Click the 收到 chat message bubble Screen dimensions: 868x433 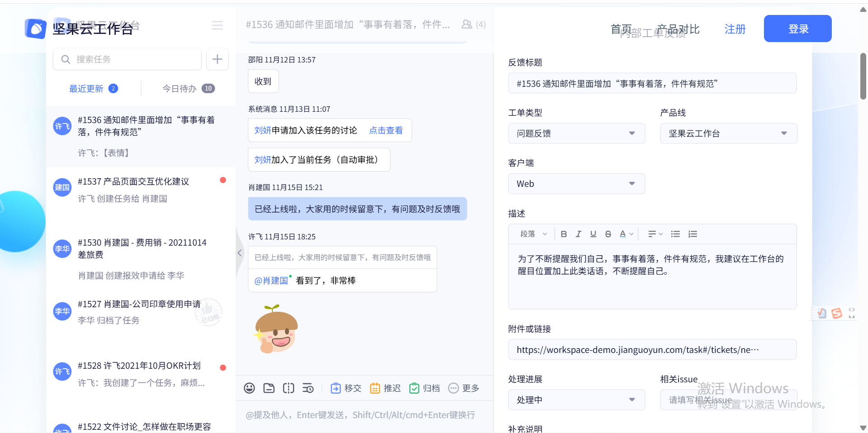coord(263,81)
